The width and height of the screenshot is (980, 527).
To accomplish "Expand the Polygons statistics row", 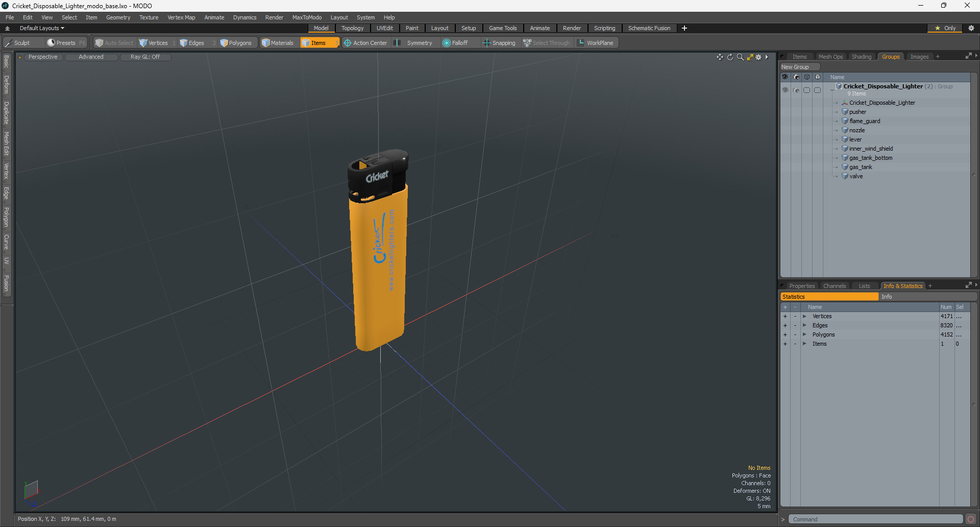I will [804, 334].
